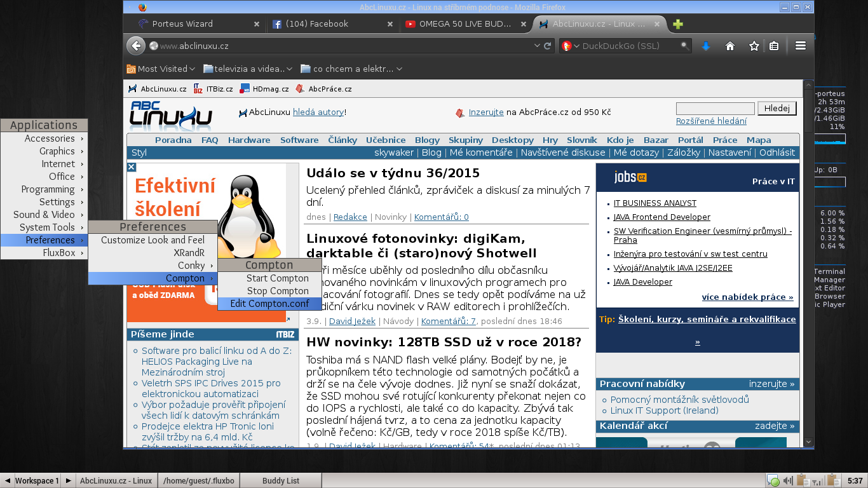
Task: Select XRandR in Preferences menu
Action: [x=153, y=253]
